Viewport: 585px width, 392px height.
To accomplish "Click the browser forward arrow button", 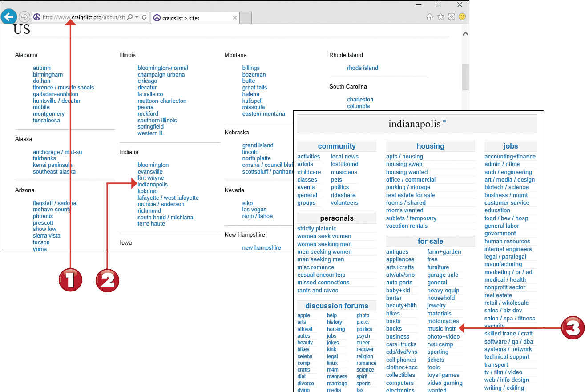I will point(24,17).
